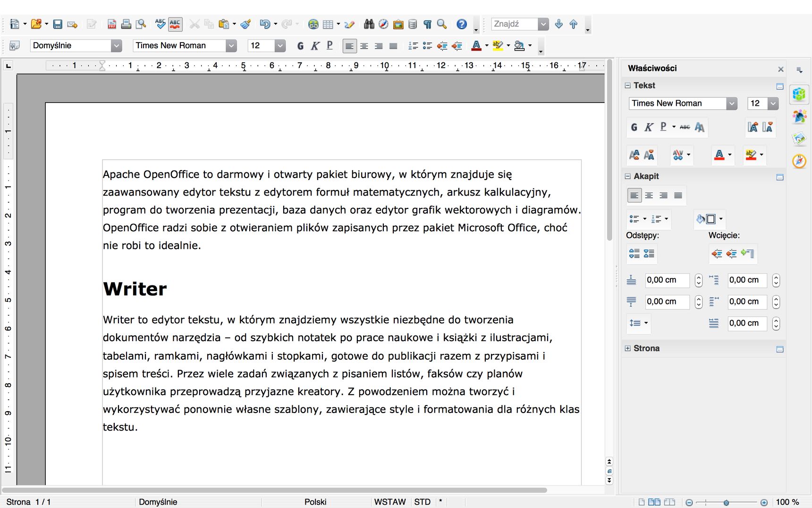Toggle STD selection mode in status bar
The height and width of the screenshot is (508, 812).
423,502
